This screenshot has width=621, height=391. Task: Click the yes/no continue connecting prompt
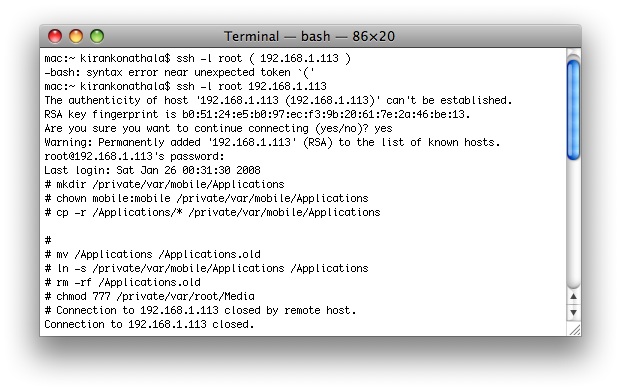click(x=218, y=128)
